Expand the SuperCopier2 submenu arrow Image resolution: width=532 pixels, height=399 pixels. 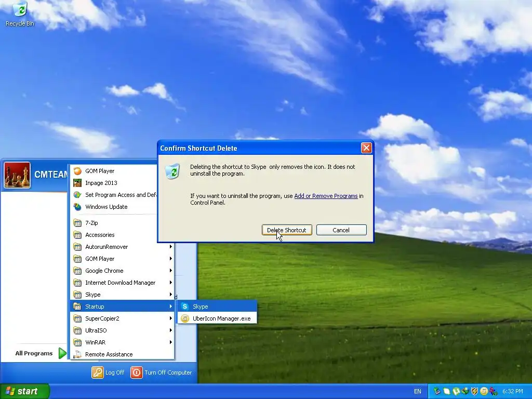click(170, 318)
